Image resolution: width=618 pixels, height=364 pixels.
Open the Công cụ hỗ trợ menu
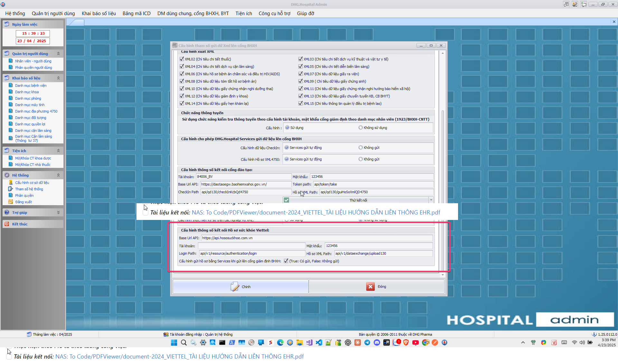point(274,13)
